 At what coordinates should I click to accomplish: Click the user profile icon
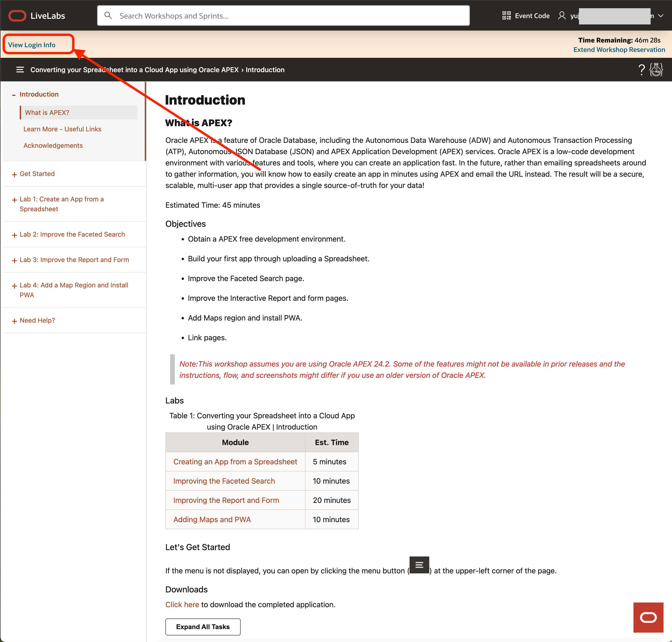coord(562,16)
